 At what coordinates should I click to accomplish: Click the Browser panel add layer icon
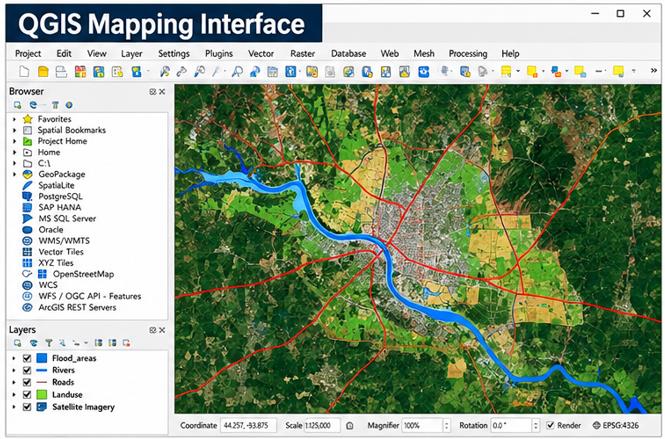pyautogui.click(x=17, y=104)
